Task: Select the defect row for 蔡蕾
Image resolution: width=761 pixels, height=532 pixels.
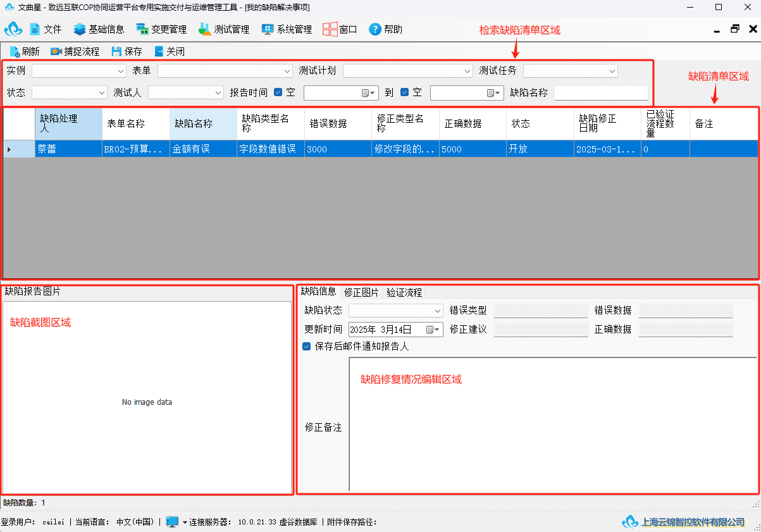Action: pyautogui.click(x=380, y=149)
